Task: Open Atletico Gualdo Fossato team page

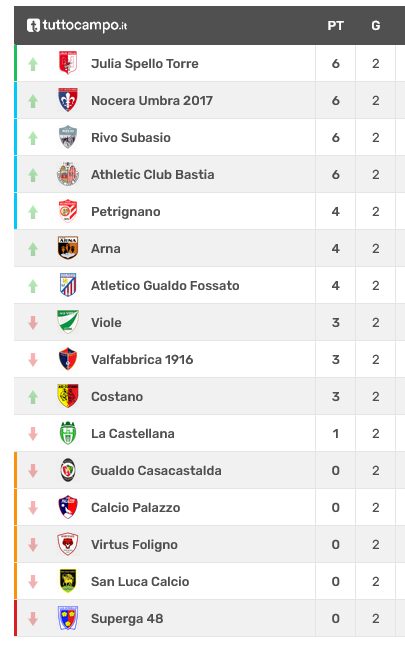Action: click(165, 286)
